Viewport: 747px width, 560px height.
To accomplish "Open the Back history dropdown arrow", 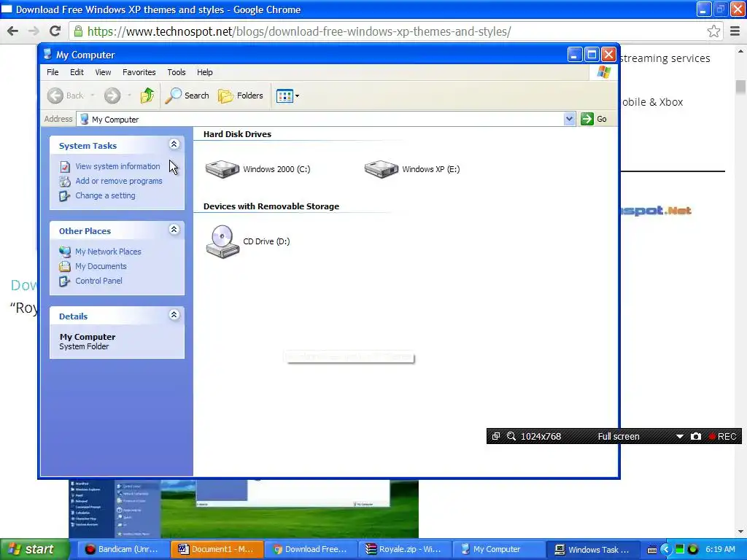I will point(93,96).
